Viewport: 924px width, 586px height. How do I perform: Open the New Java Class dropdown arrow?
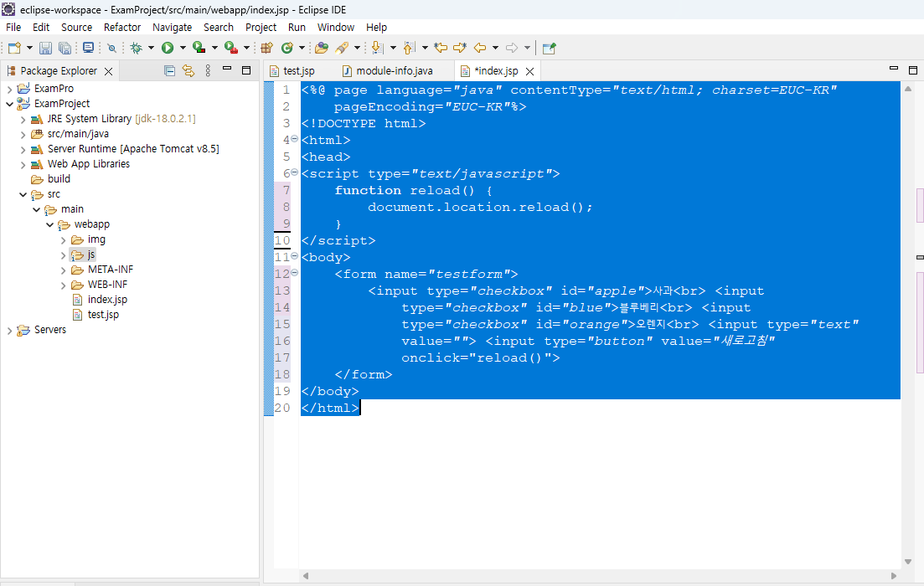302,48
